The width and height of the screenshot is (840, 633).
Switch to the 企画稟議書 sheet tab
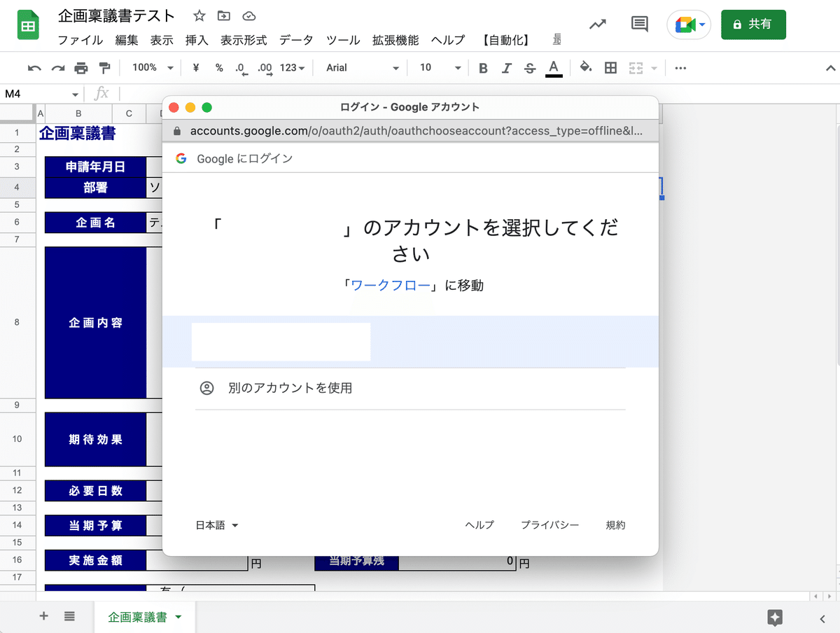tap(137, 617)
